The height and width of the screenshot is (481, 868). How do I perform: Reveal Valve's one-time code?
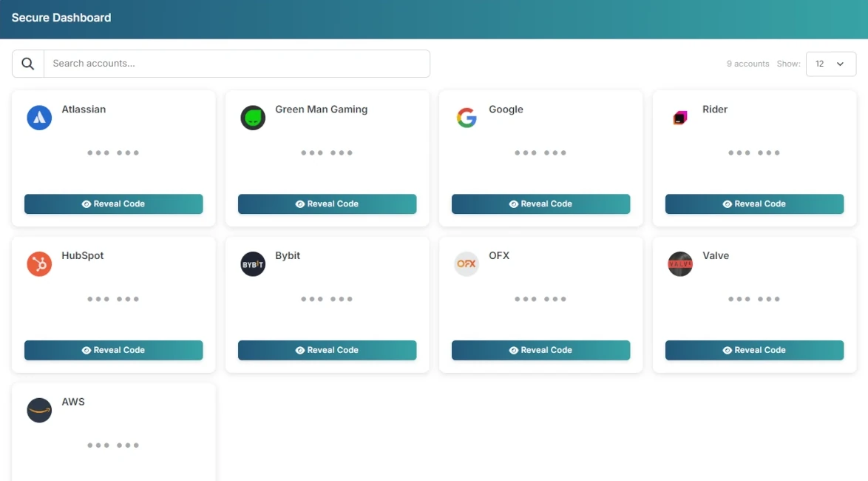754,350
